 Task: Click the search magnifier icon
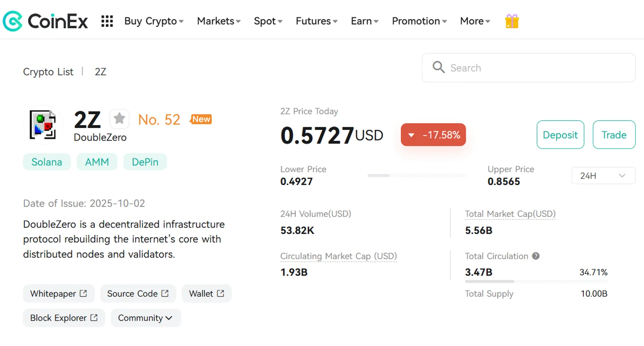pos(438,67)
